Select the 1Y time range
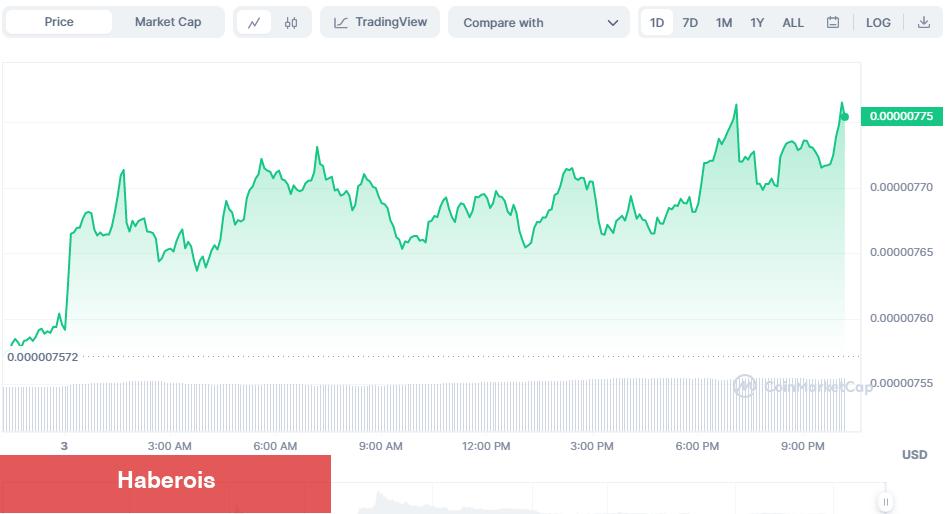This screenshot has width=952, height=514. 756,22
